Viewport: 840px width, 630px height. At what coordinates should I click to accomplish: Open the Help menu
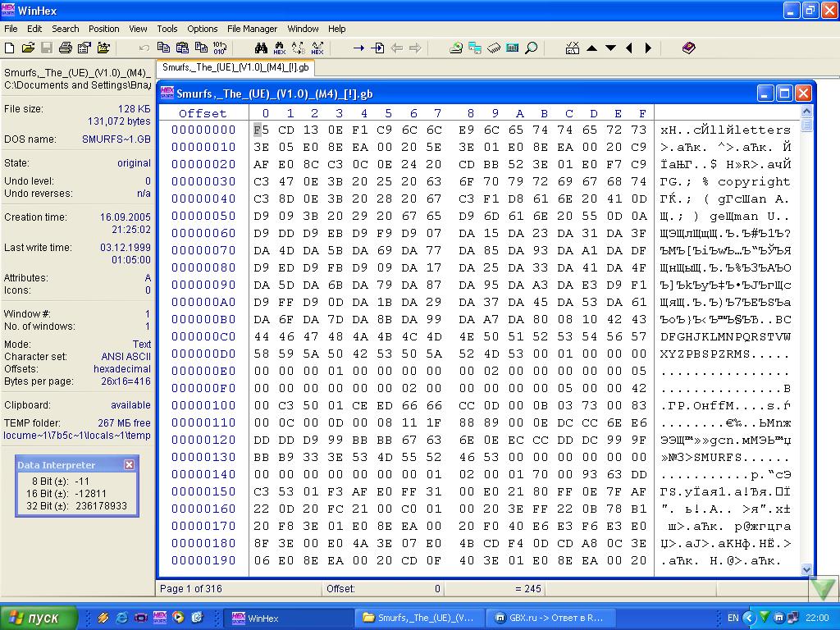(337, 29)
